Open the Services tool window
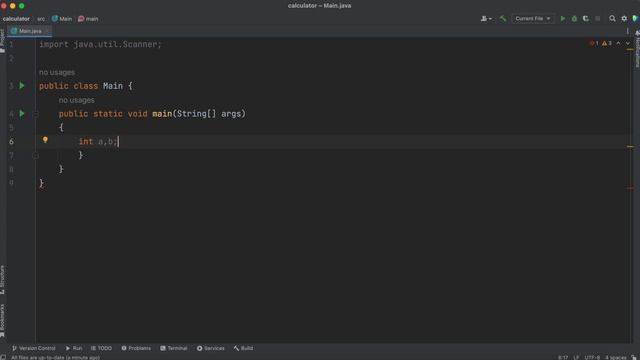This screenshot has height=360, width=640. (x=211, y=348)
